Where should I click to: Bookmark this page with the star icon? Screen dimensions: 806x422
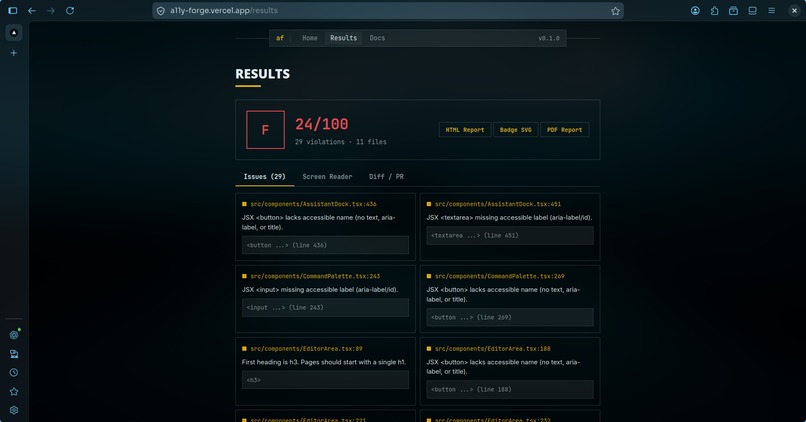[615, 11]
